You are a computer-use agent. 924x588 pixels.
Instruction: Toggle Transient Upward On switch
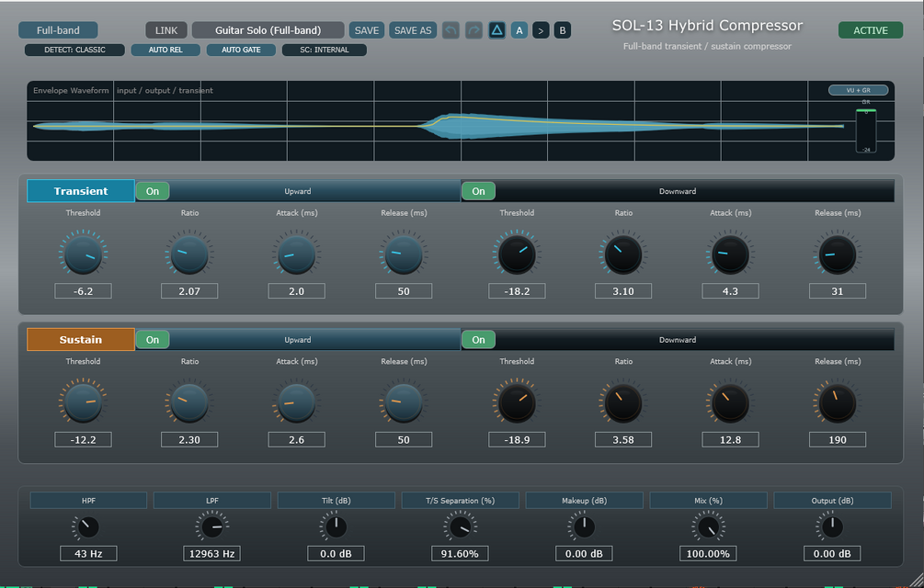pos(153,191)
